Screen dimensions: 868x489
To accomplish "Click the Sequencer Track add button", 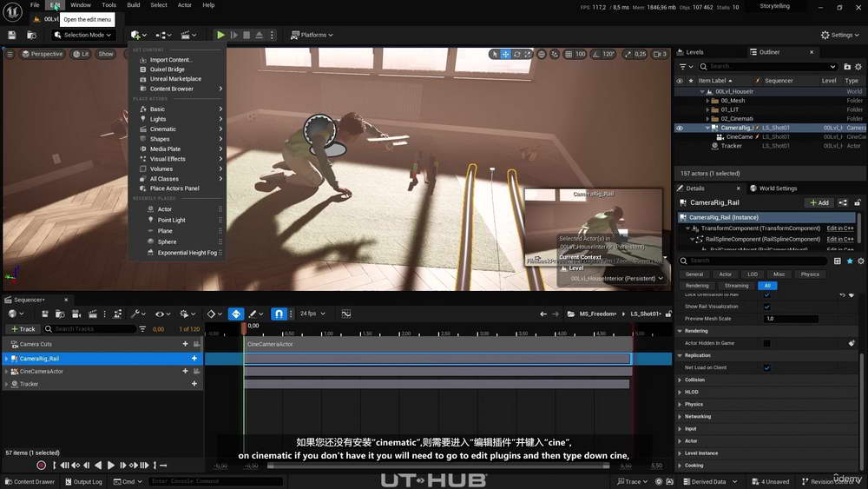I will [23, 329].
